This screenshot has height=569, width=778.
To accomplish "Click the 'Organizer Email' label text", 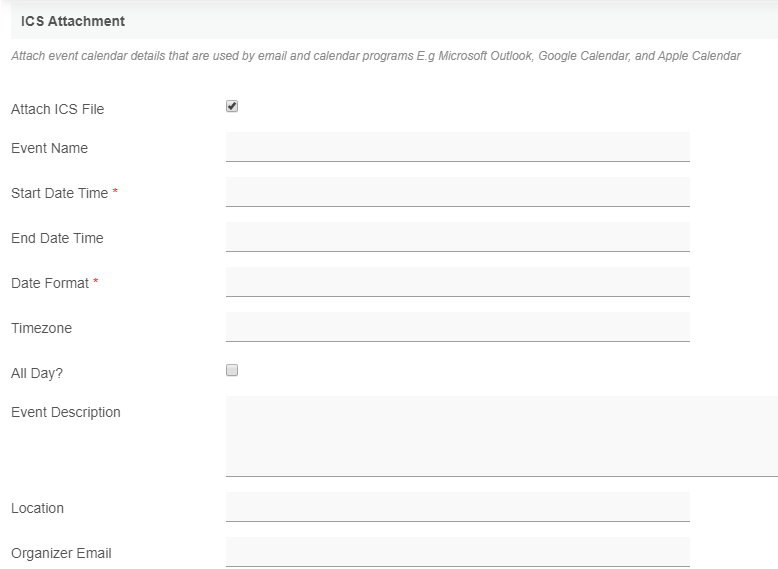I will [61, 553].
